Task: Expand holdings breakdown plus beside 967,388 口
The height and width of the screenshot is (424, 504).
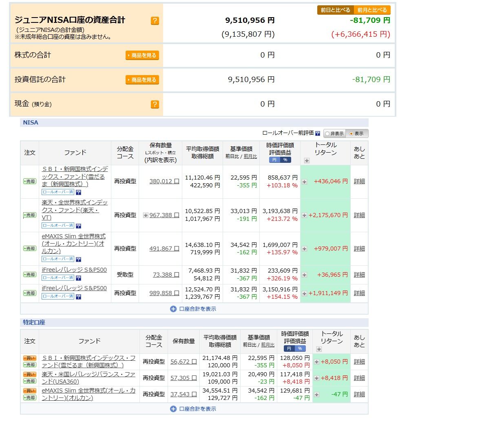Action: (146, 215)
